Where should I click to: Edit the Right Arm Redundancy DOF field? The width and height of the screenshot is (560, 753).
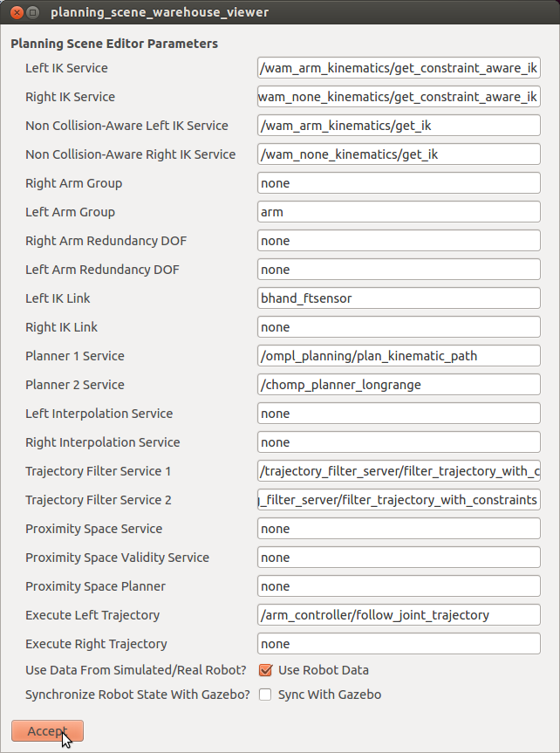(x=399, y=241)
